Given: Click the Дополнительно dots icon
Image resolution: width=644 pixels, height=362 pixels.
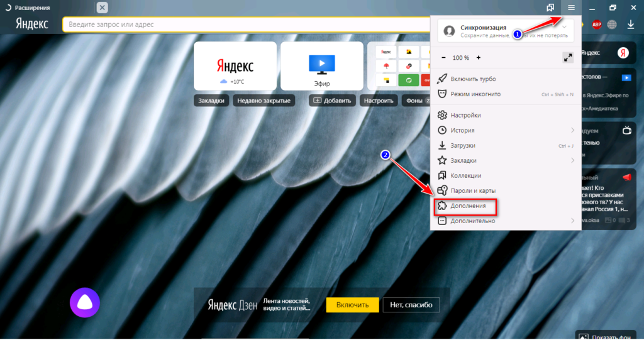Looking at the screenshot, I should (x=442, y=221).
